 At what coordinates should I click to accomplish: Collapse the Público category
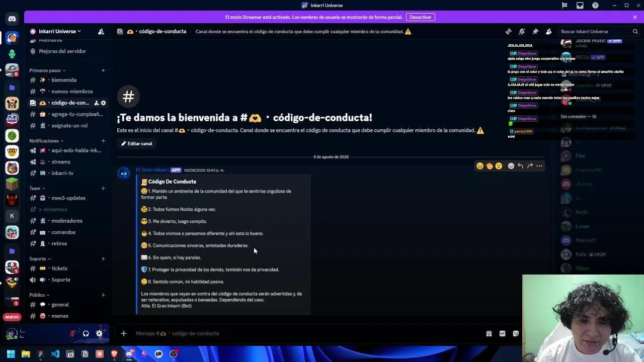pos(39,295)
